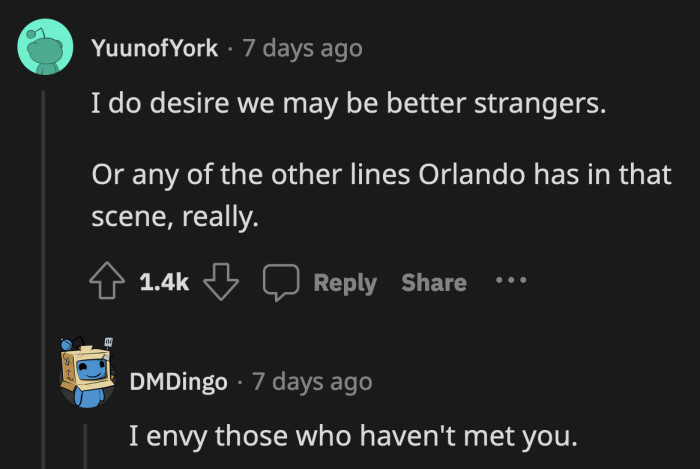Open the three-dot more options menu
The image size is (700, 469).
pos(510,282)
